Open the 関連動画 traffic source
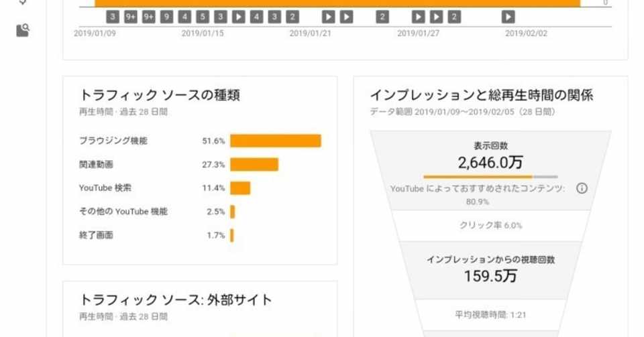The image size is (644, 337). [x=95, y=164]
